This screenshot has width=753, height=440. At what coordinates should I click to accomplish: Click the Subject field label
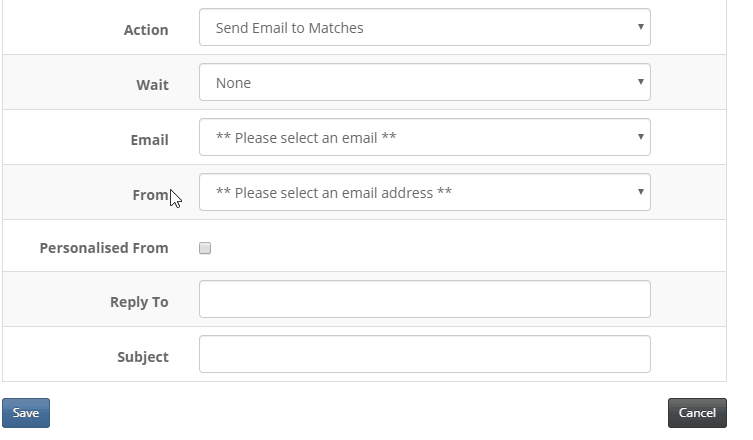[x=143, y=356]
